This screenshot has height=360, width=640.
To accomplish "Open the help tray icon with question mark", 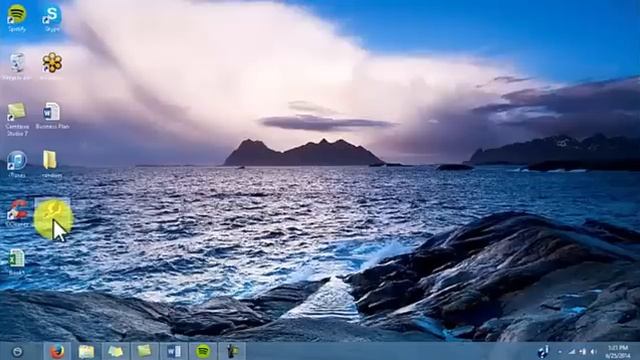I will click(543, 351).
